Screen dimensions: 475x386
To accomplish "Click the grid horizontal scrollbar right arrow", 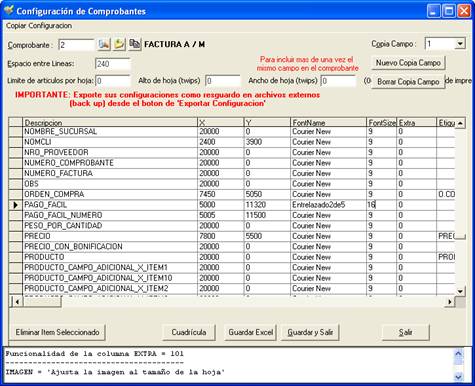I will [450, 302].
